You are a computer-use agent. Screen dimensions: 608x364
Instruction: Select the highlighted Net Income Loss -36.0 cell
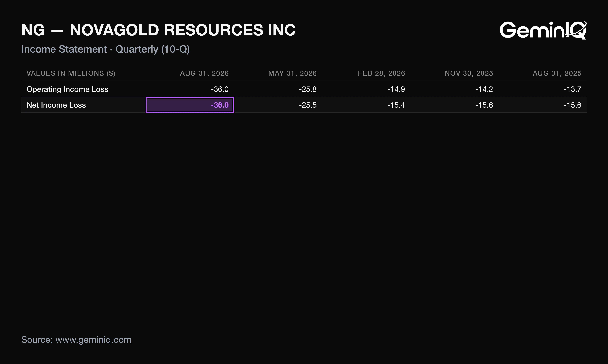[190, 105]
